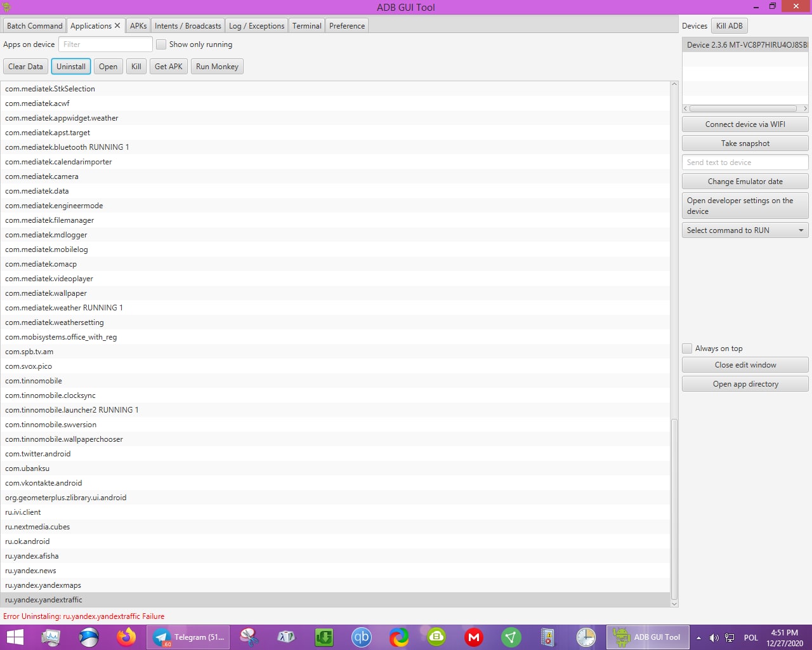Select com.mediatek.weather RUNNING 1 row
The width and height of the screenshot is (812, 650).
(x=335, y=308)
